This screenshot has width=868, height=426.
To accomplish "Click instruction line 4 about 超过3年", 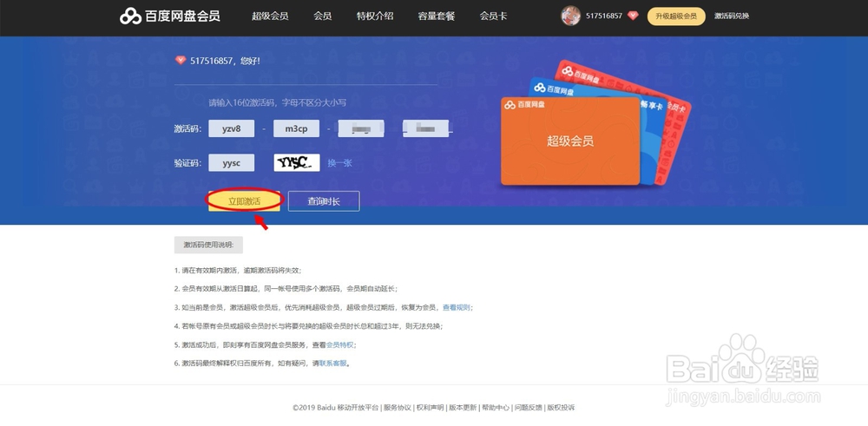I will [x=308, y=326].
